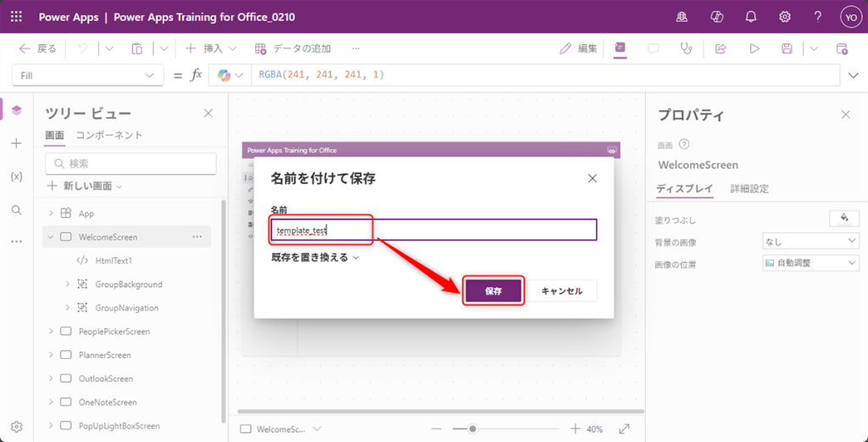Open WelcomeScreen more options ellipsis
This screenshot has width=868, height=442.
(197, 237)
